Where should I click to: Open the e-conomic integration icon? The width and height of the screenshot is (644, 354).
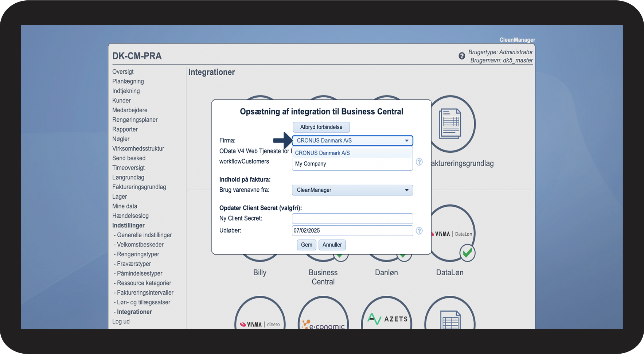tap(323, 314)
